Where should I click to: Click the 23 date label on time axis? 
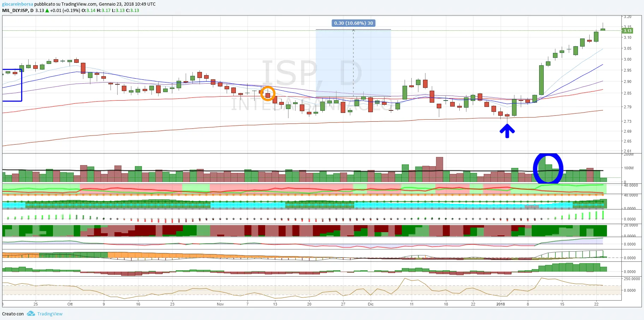click(x=172, y=304)
